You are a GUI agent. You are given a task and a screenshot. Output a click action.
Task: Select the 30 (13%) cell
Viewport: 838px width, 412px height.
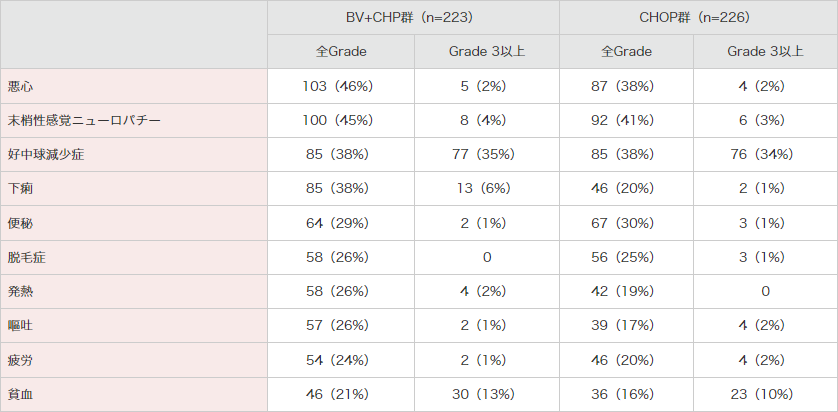point(485,395)
